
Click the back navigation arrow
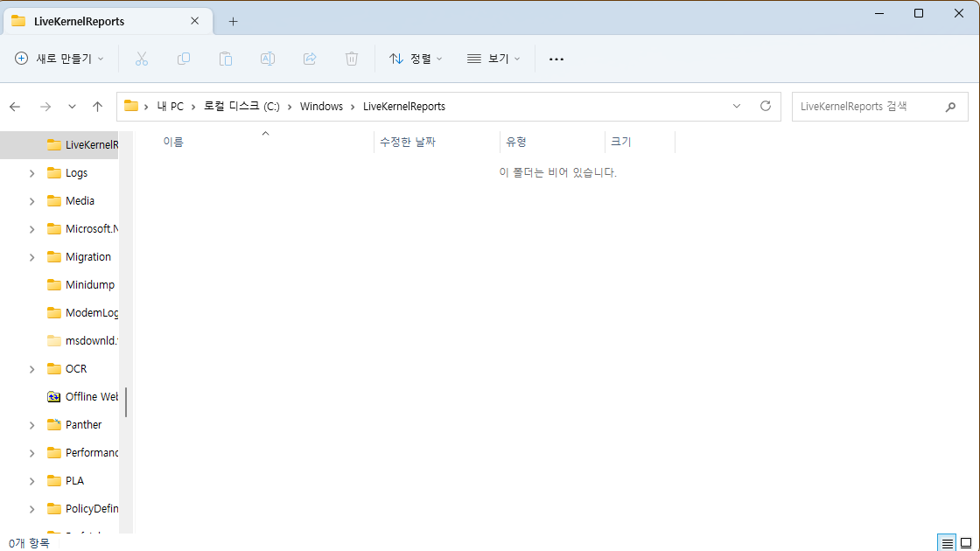[14, 106]
